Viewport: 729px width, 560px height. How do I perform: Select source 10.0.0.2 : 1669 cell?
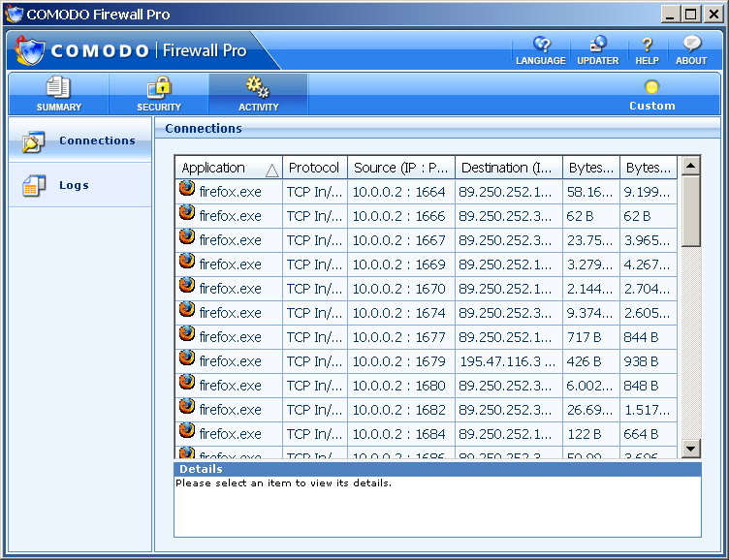pos(401,264)
